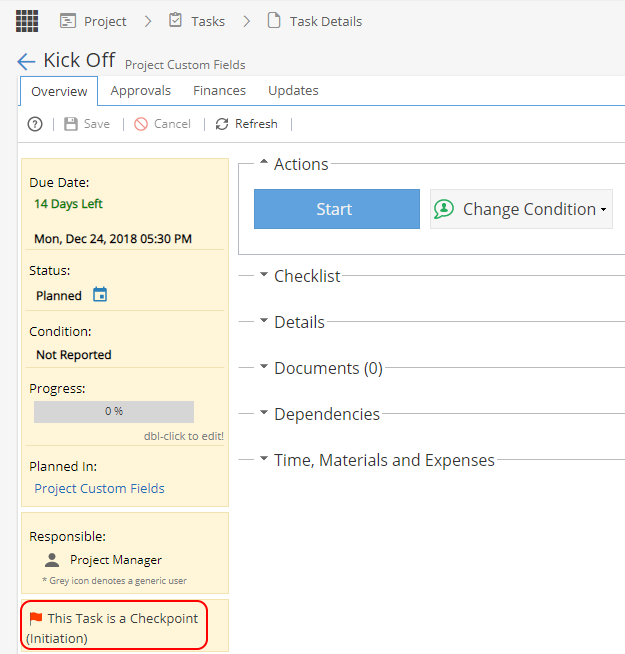Collapse the Actions section
Screen dimensions: 625x654
(x=264, y=162)
